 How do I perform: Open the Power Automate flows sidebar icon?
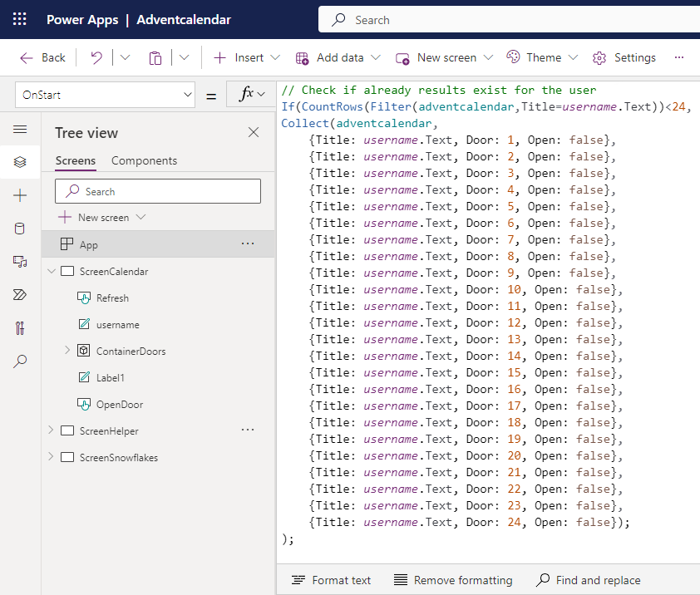[x=20, y=295]
